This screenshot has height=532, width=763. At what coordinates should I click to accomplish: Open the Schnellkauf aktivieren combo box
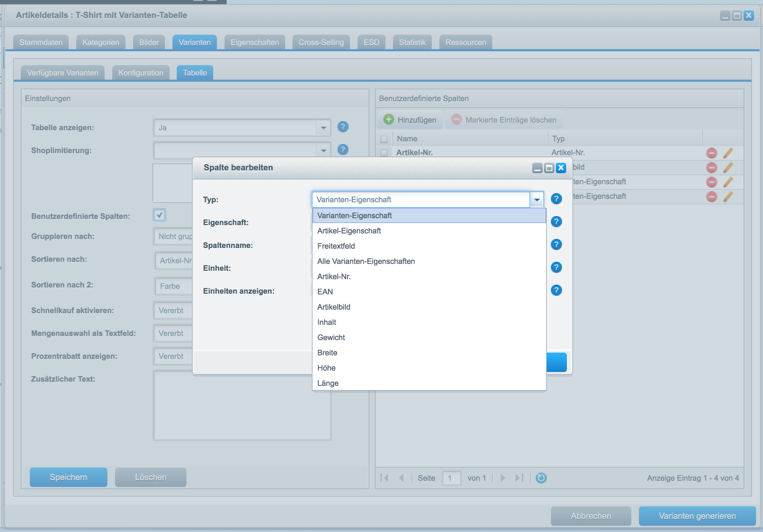pos(173,310)
